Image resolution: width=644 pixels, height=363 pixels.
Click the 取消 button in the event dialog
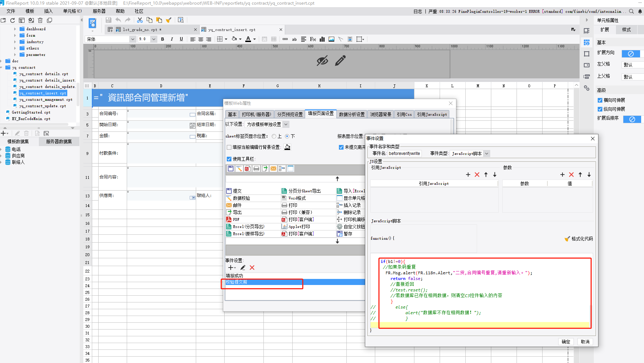click(585, 342)
